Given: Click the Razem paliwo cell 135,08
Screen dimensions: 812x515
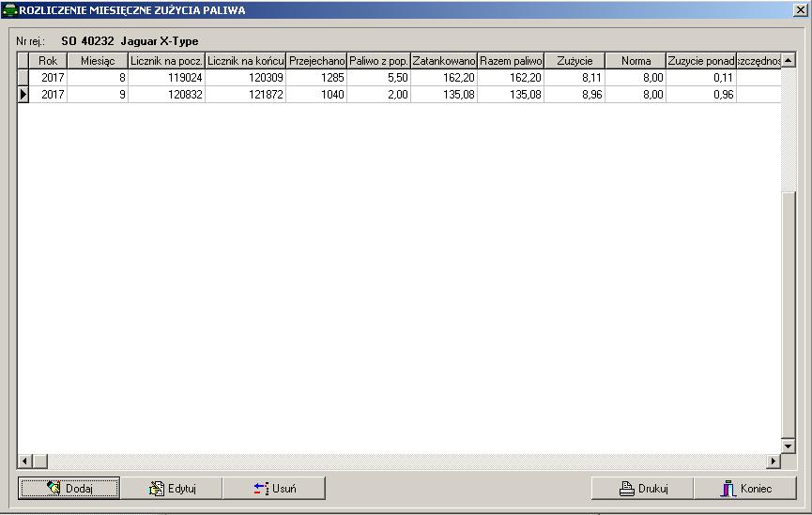Looking at the screenshot, I should click(x=511, y=94).
